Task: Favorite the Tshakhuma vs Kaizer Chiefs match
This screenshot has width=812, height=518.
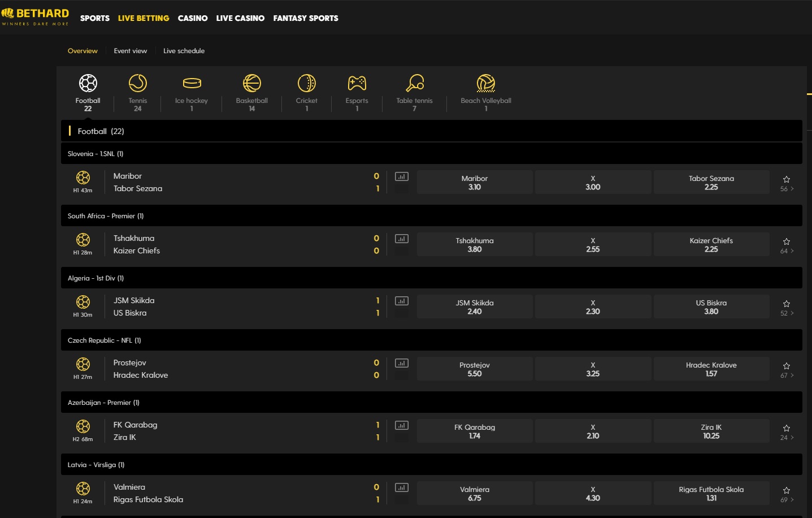Action: (x=787, y=241)
